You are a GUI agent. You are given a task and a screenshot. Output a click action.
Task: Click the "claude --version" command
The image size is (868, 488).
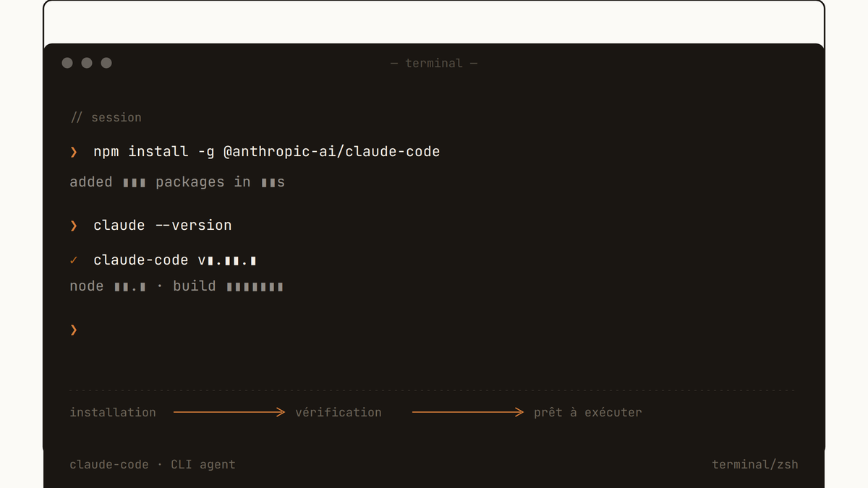(163, 226)
